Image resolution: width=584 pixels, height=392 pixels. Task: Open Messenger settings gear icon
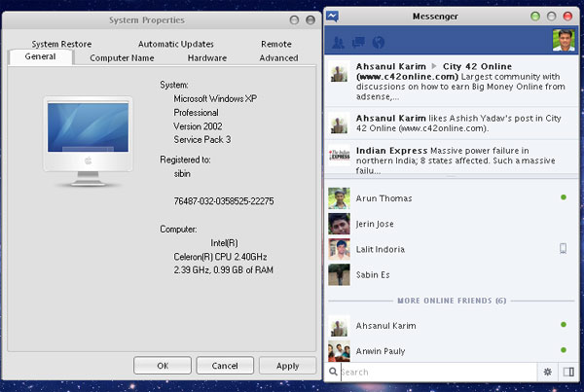tap(547, 372)
